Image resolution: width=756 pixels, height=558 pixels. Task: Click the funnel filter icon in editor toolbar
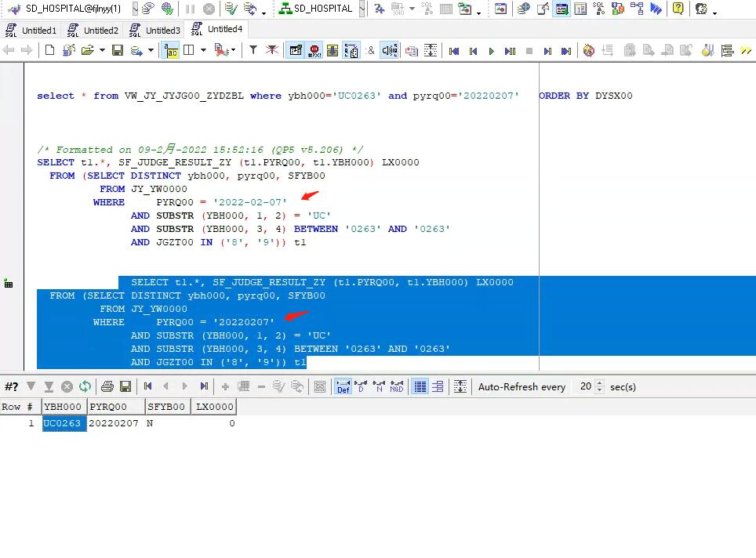click(253, 50)
